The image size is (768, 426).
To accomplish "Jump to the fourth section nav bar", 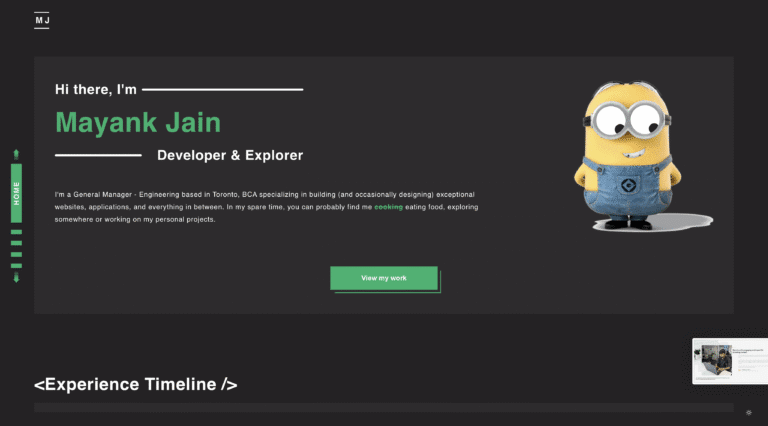I will coord(16,254).
